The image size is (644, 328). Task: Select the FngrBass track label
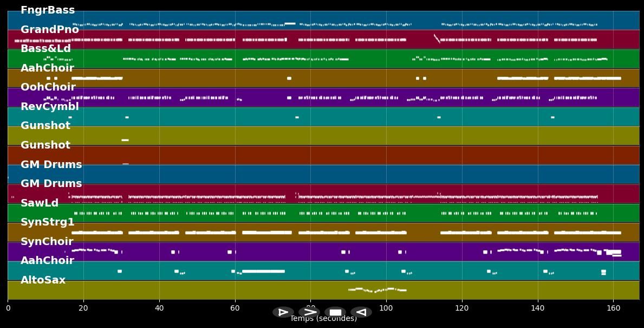(48, 10)
